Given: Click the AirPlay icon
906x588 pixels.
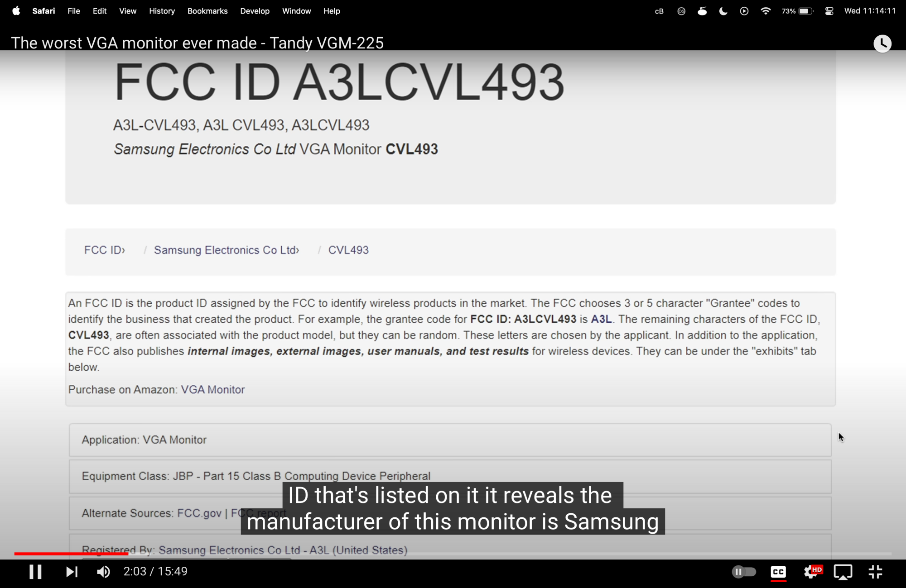Looking at the screenshot, I should [x=843, y=572].
